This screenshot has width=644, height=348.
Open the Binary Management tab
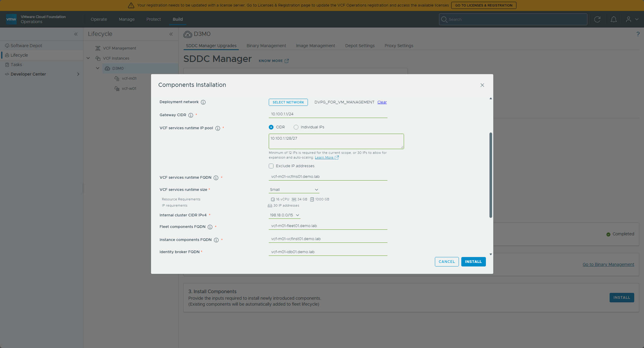[x=266, y=46]
